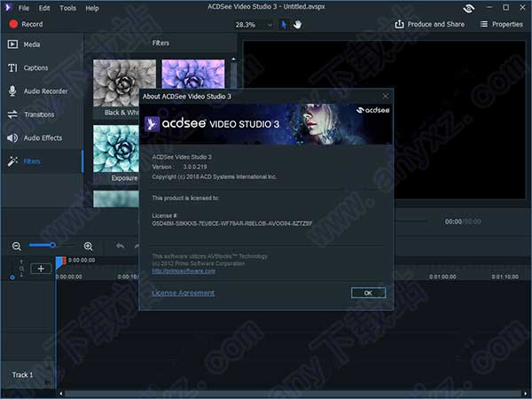Select the hand pan tool
Viewport: 532px width, 399px height.
pos(298,25)
